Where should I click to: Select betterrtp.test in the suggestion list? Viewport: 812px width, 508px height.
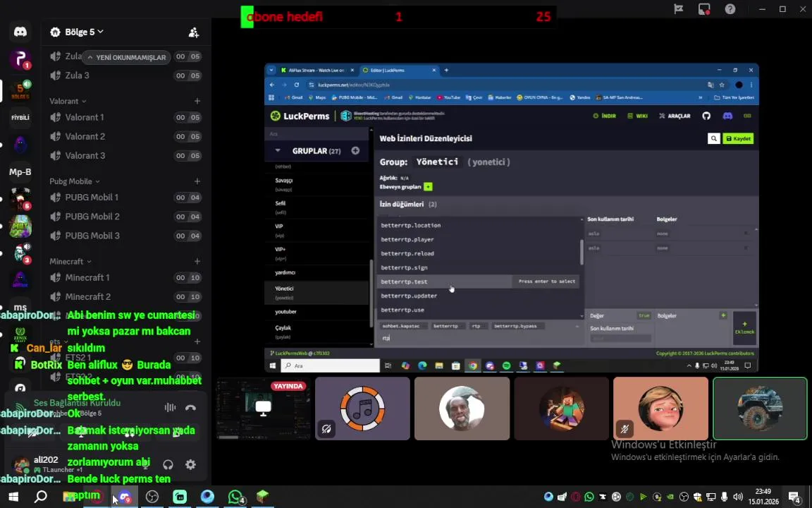[x=479, y=282]
